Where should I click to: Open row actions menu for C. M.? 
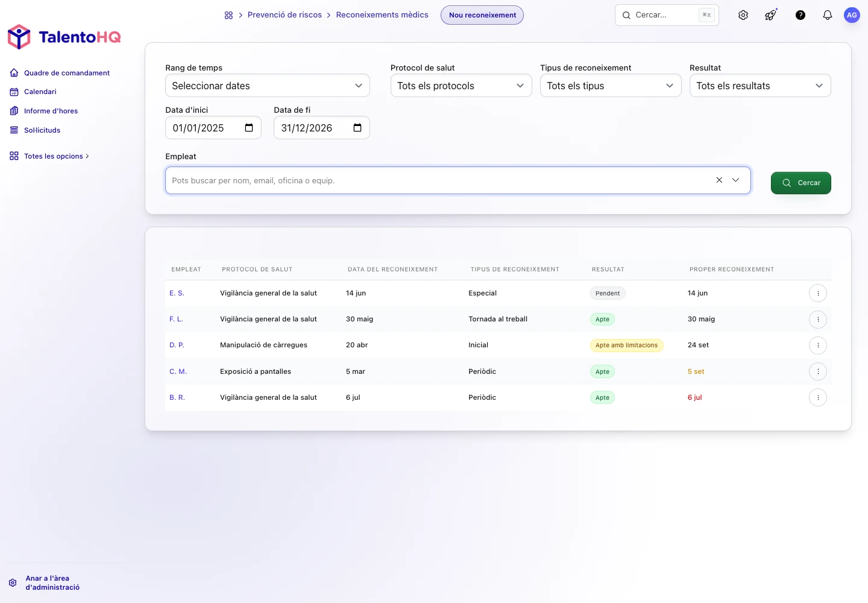click(818, 371)
